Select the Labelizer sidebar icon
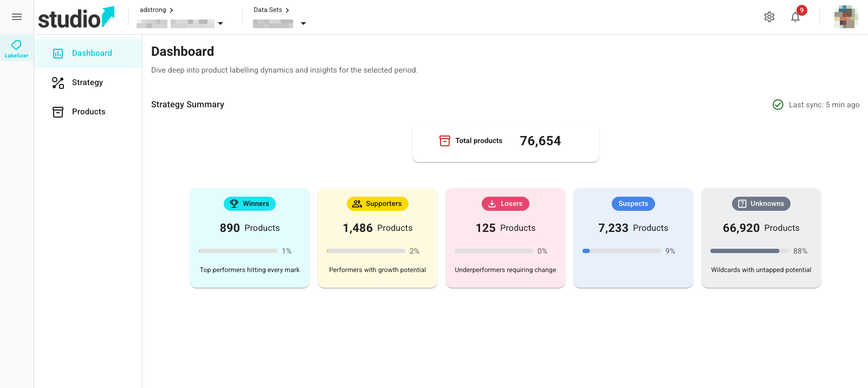The width and height of the screenshot is (868, 388). coord(17,48)
